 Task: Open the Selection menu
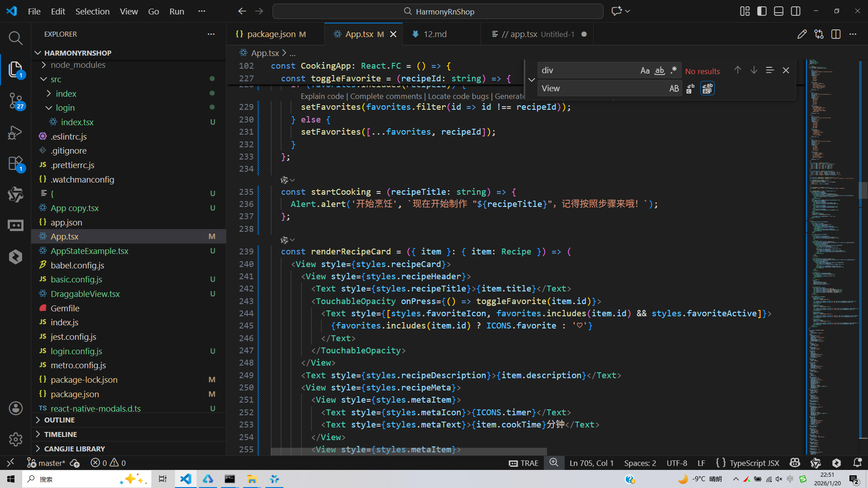[x=92, y=11]
